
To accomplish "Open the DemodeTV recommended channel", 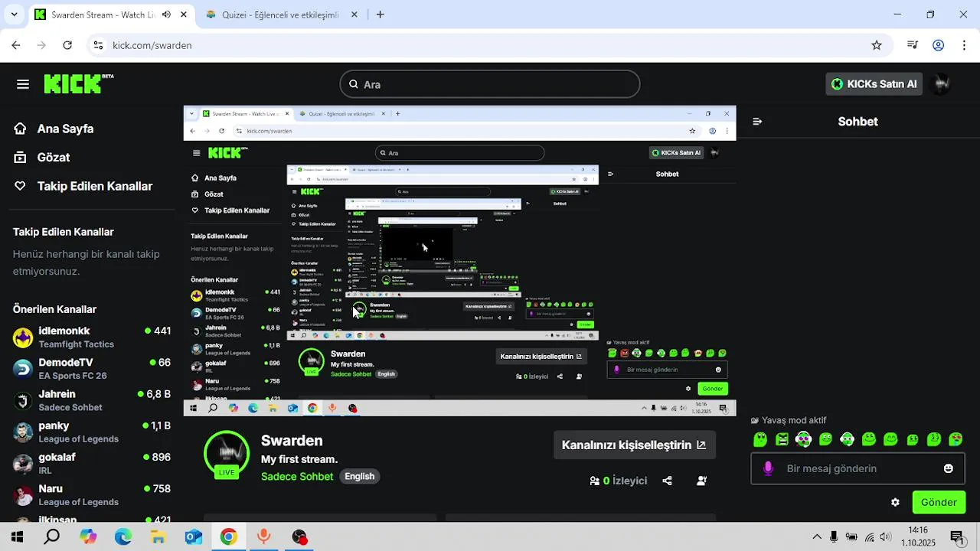I will (92, 368).
